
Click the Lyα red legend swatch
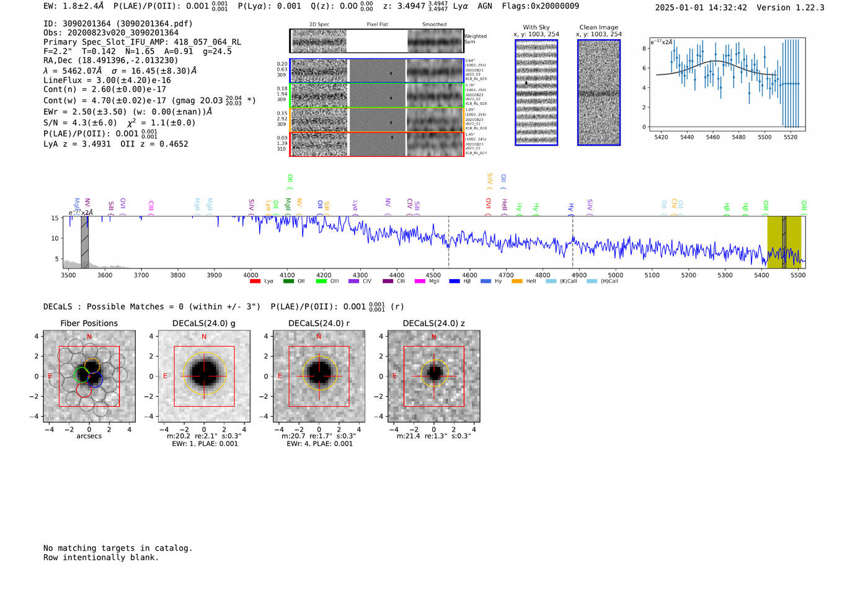pyautogui.click(x=255, y=282)
